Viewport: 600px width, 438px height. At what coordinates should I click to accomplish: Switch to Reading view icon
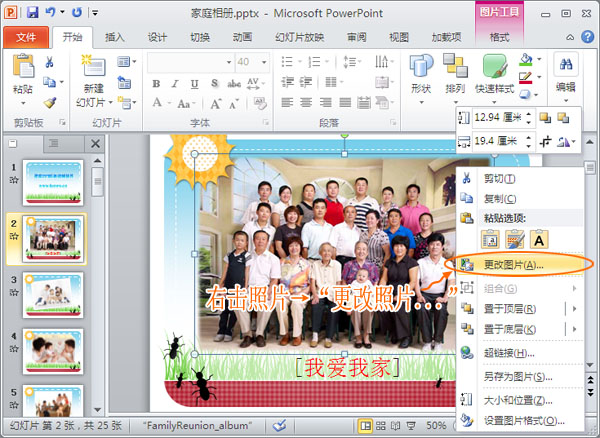point(395,425)
